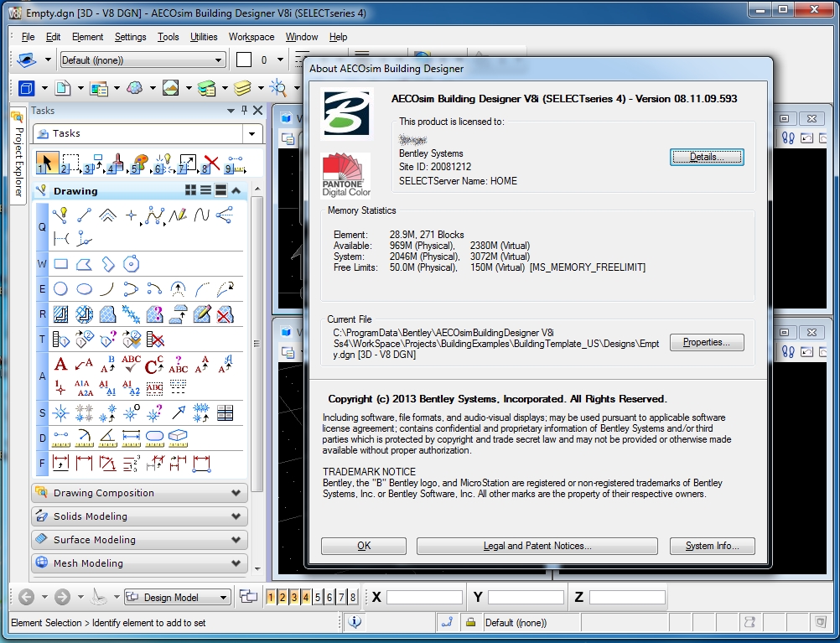
Task: Open the Settings menu
Action: (x=130, y=37)
